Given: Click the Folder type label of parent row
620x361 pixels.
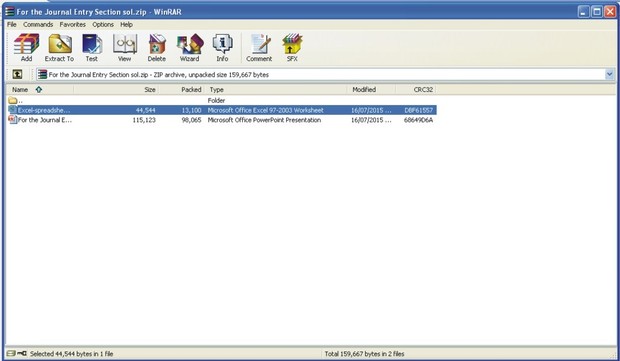Looking at the screenshot, I should click(x=216, y=100).
